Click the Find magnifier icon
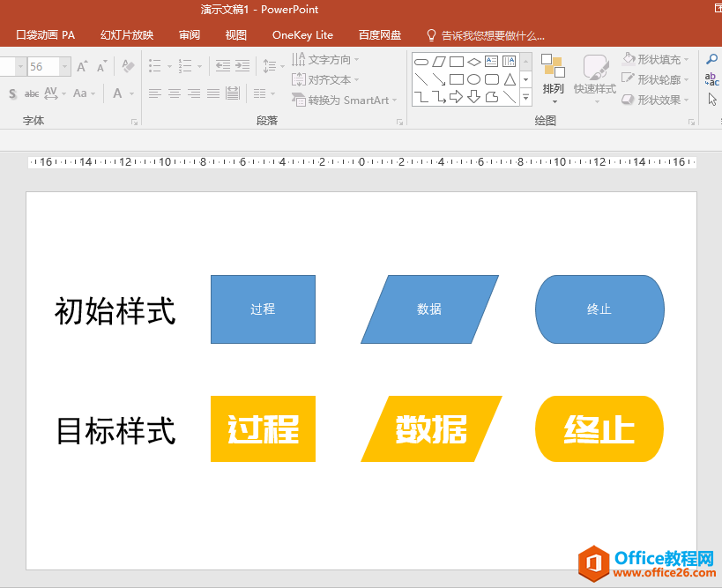The image size is (722, 588). [712, 60]
